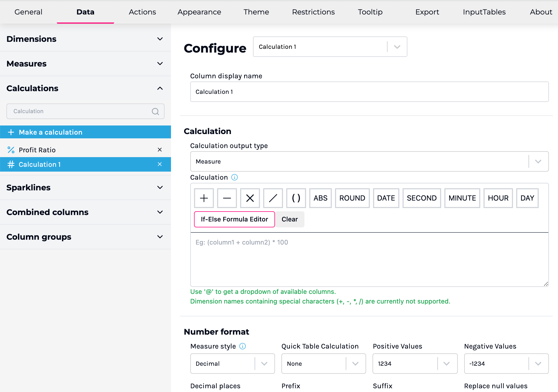Screen dimensions: 558x392
Task: Click the Column display name field
Action: point(369,92)
